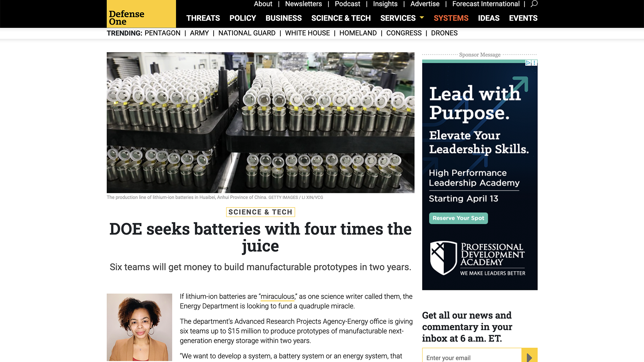This screenshot has width=644, height=362.
Task: Click Science & Tech category tag
Action: coord(260,212)
